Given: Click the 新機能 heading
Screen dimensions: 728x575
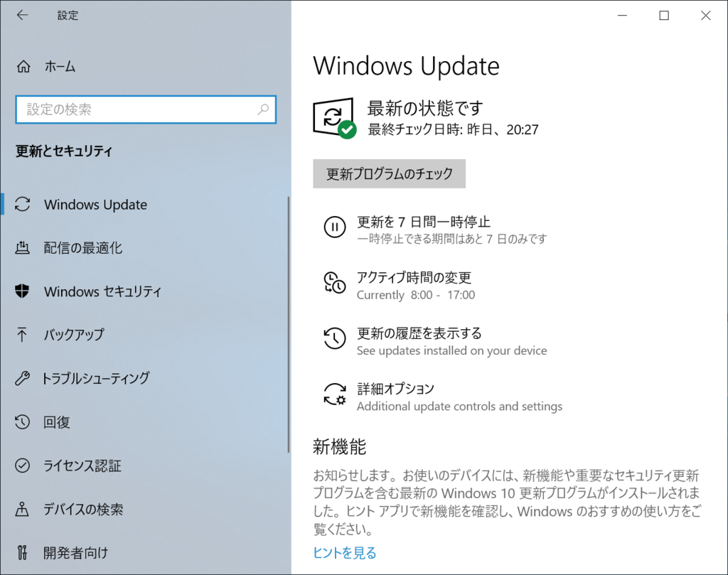Looking at the screenshot, I should tap(339, 447).
